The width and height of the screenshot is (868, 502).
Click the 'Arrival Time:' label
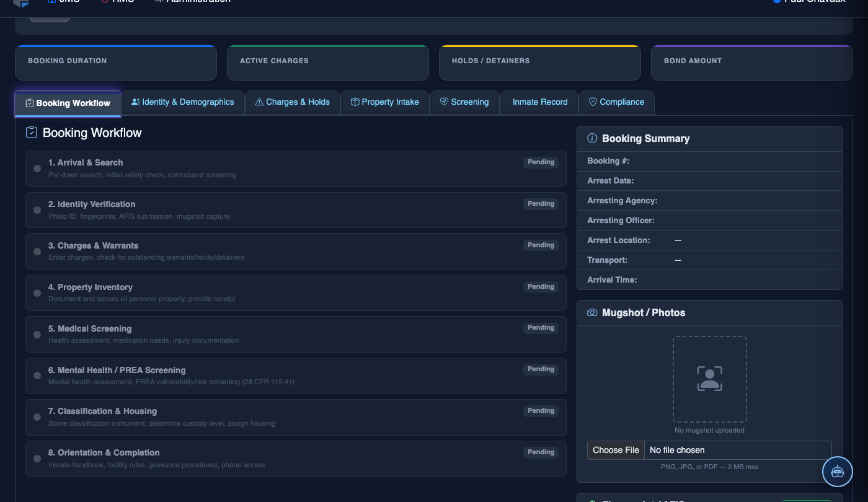pyautogui.click(x=612, y=280)
